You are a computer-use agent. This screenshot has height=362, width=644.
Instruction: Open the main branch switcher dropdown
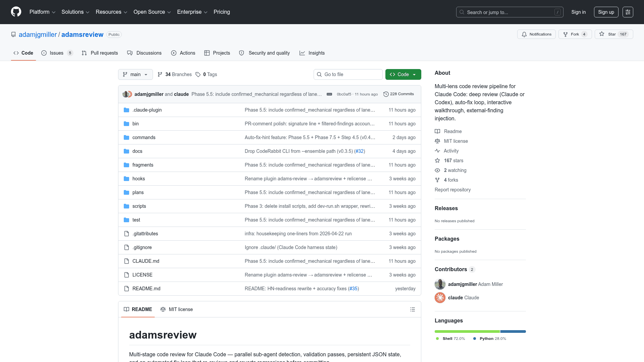click(136, 74)
